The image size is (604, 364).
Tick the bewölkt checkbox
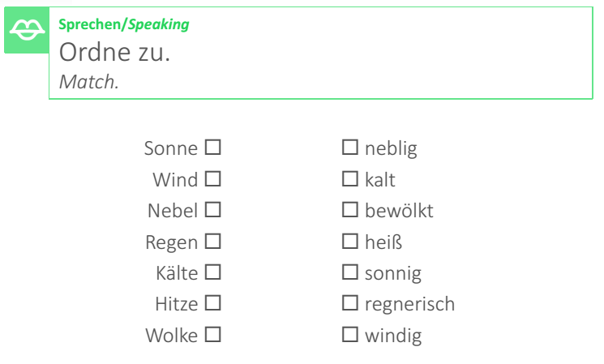point(350,212)
